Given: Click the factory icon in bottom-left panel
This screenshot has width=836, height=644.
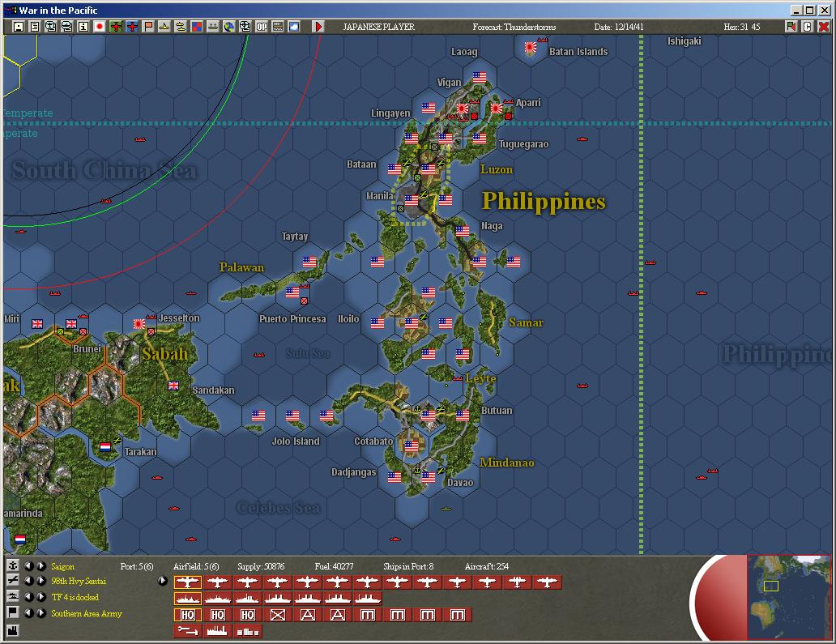Looking at the screenshot, I should coord(13,630).
